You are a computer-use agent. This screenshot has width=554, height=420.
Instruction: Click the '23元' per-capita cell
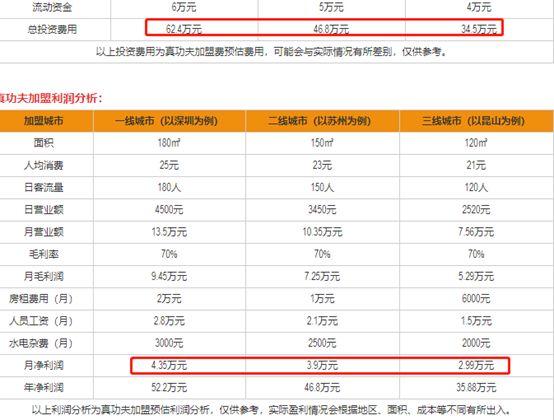[x=322, y=165]
